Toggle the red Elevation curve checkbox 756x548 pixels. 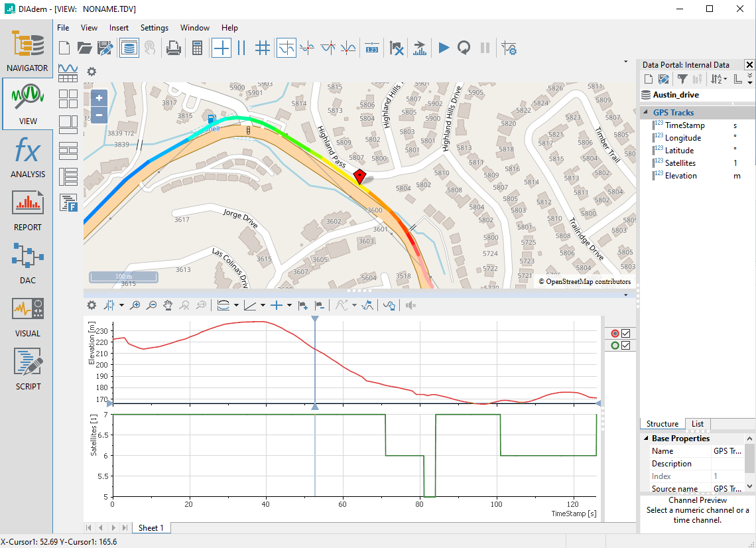coord(625,334)
